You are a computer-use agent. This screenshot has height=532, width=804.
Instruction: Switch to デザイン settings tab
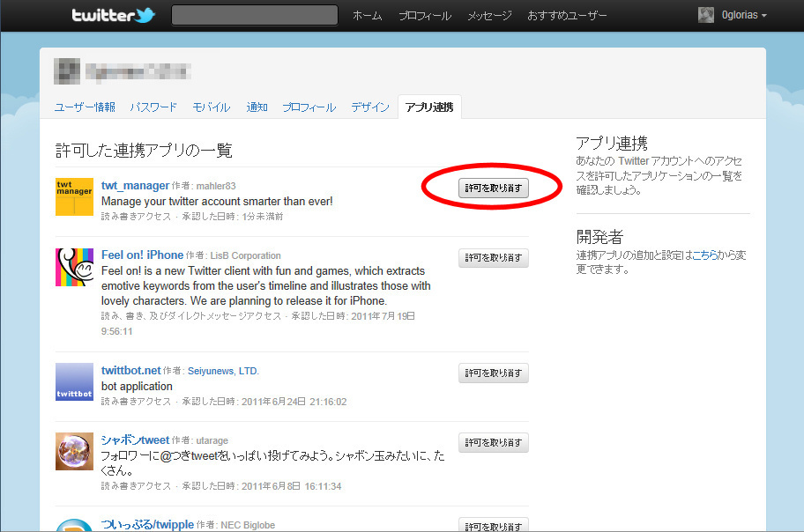370,107
